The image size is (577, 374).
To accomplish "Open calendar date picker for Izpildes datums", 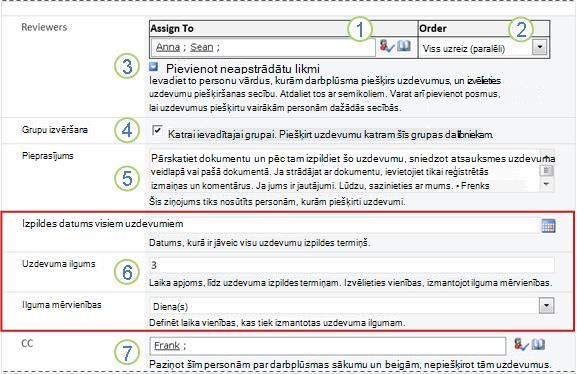I will pyautogui.click(x=548, y=226).
